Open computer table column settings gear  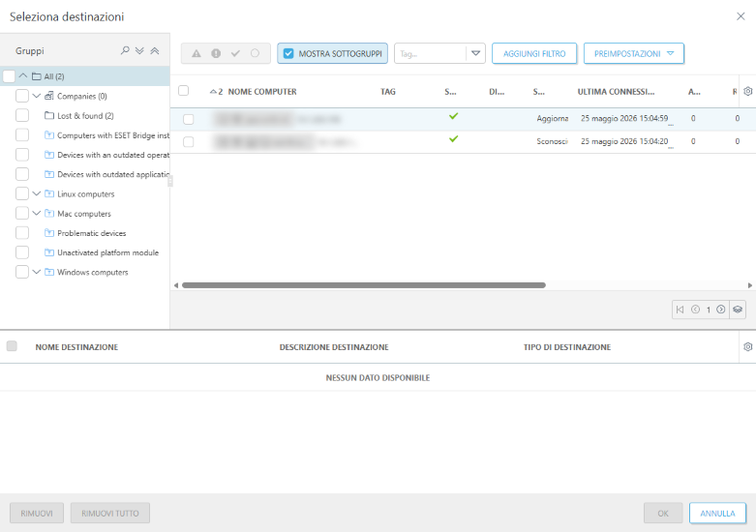[x=748, y=91]
